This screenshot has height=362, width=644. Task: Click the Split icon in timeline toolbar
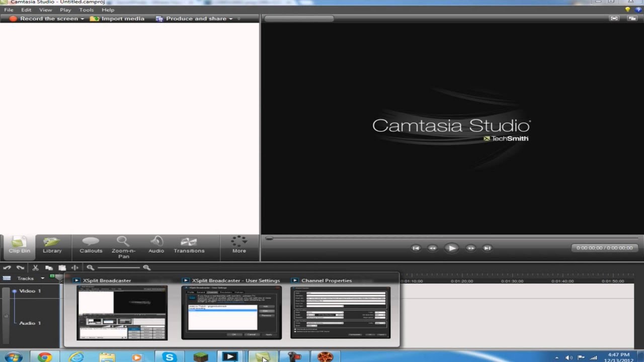(x=75, y=267)
